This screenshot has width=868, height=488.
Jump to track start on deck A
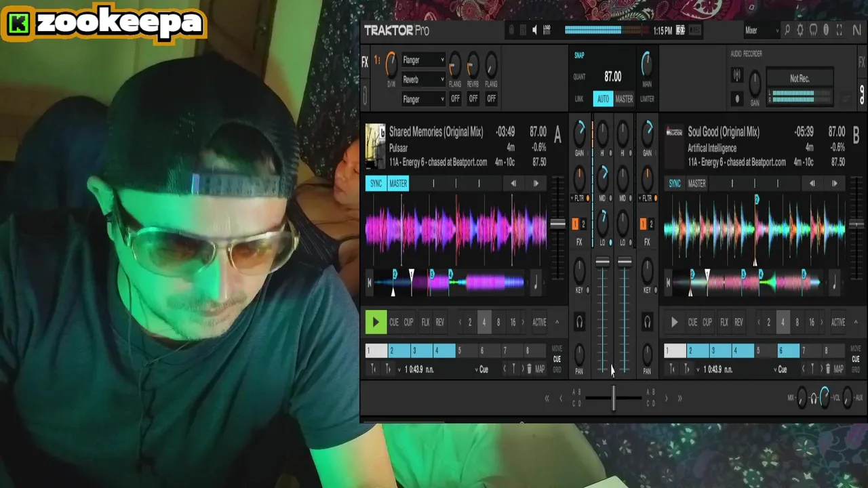pyautogui.click(x=369, y=283)
